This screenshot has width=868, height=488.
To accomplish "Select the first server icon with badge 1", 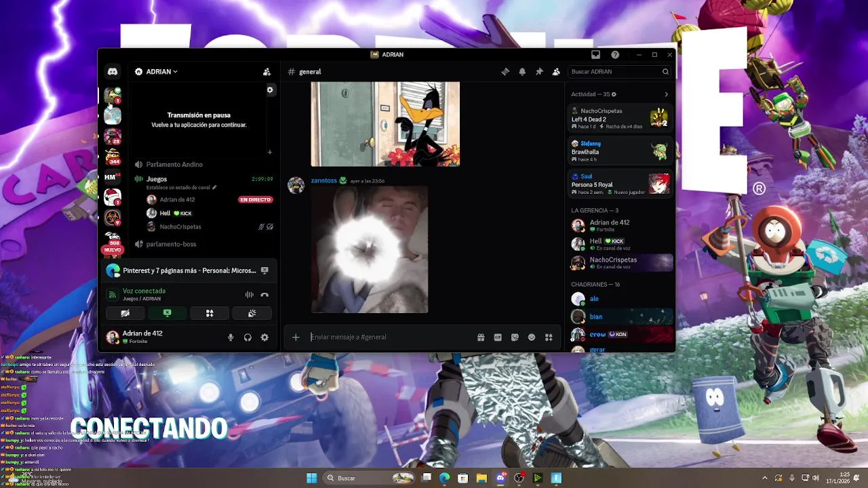I will tap(113, 96).
